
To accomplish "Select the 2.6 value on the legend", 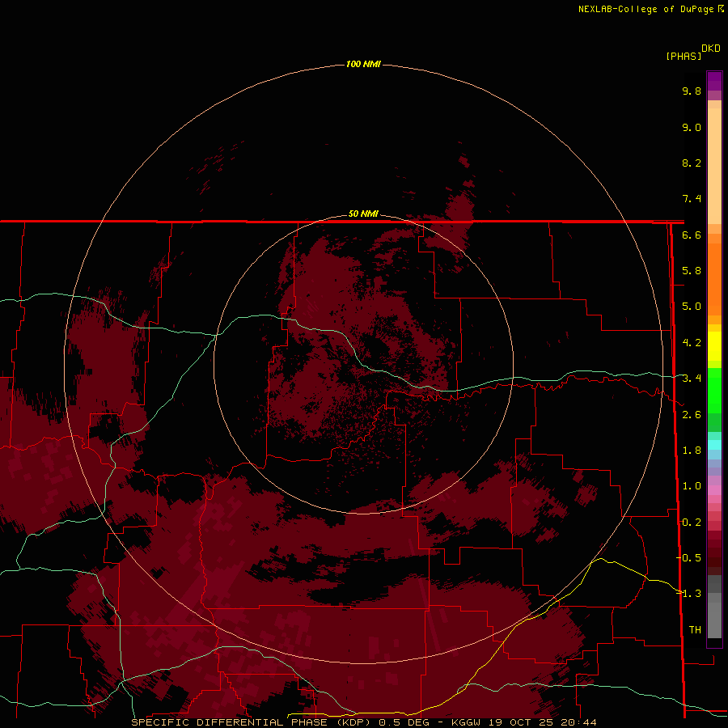I will click(x=692, y=415).
